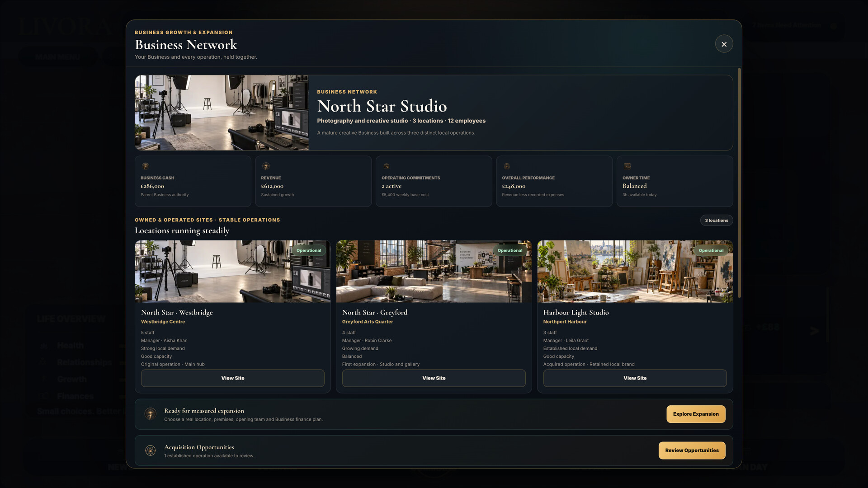Click the Explore Expansion button

click(696, 414)
